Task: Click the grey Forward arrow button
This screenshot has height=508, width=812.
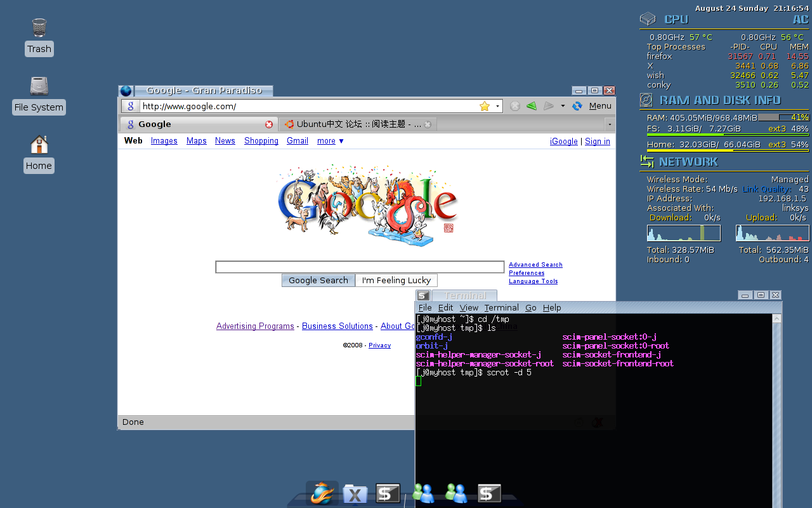Action: pos(549,106)
